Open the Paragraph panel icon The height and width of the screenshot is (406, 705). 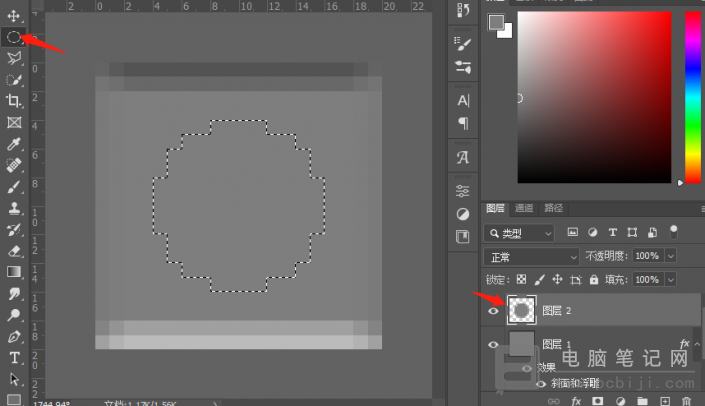point(463,123)
